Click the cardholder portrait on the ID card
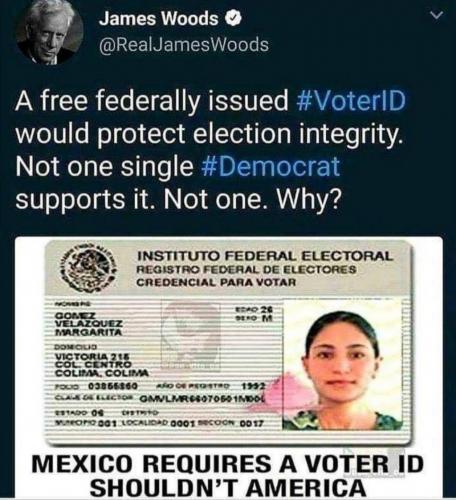The height and width of the screenshot is (500, 456). tap(342, 366)
